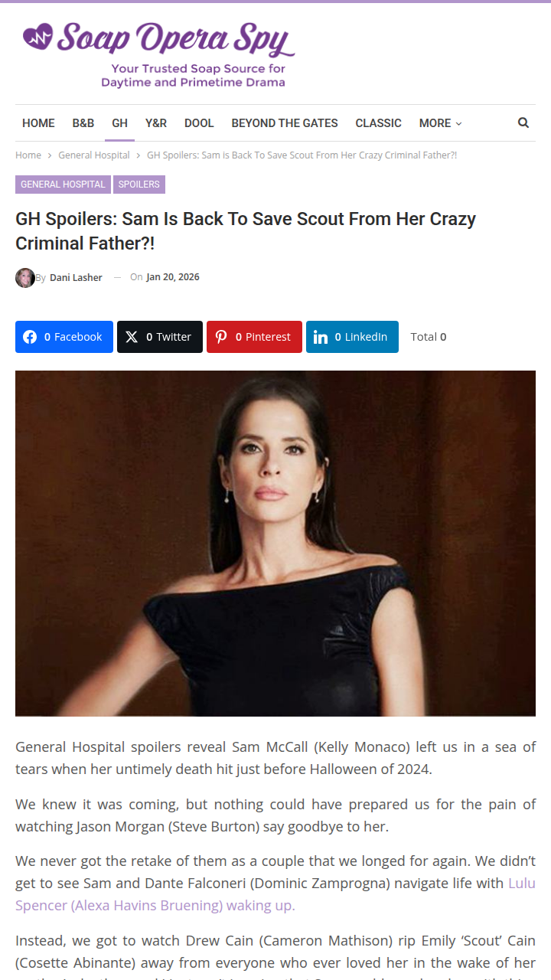Open the search magnifier icon
Screen dimensions: 551x980
(x=523, y=122)
